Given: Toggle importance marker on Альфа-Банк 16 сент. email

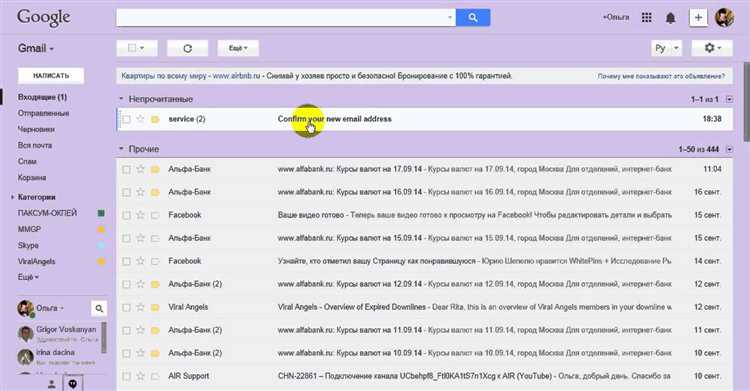Looking at the screenshot, I should [155, 192].
